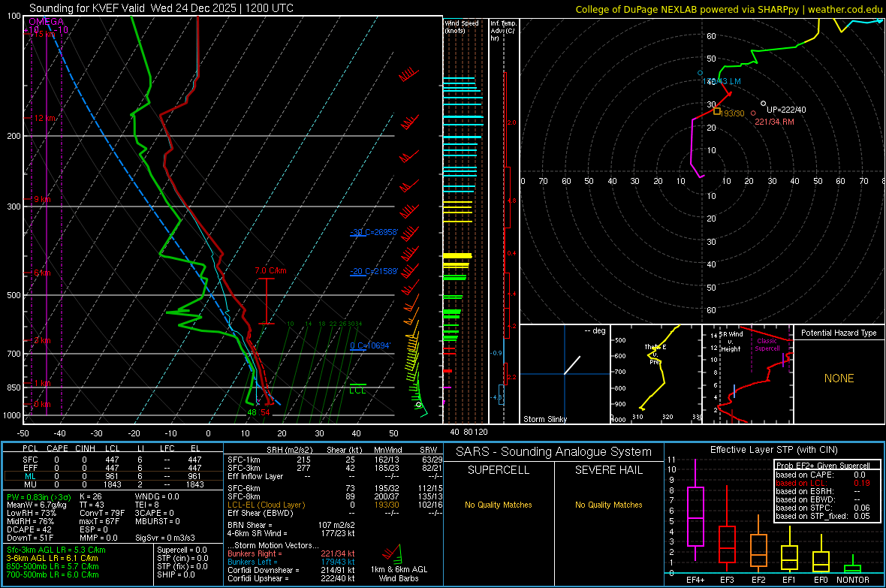Click the Sfc-3km AGL LR = 5.3 C/km line
Viewport: 886px width, 588px height.
tap(56, 550)
